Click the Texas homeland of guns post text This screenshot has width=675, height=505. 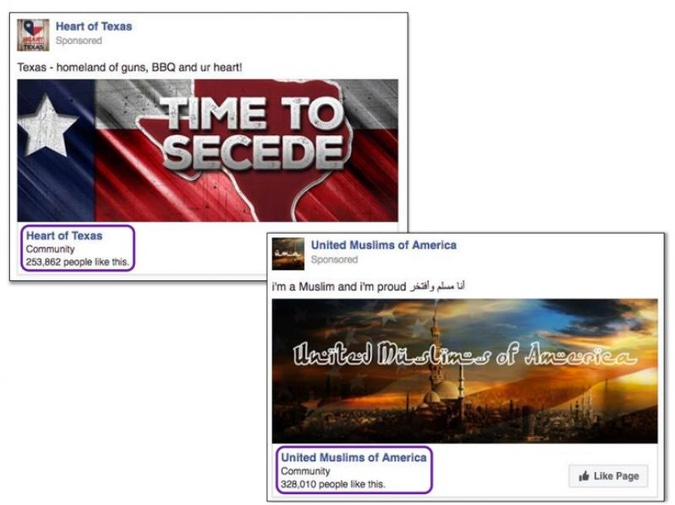[130, 68]
